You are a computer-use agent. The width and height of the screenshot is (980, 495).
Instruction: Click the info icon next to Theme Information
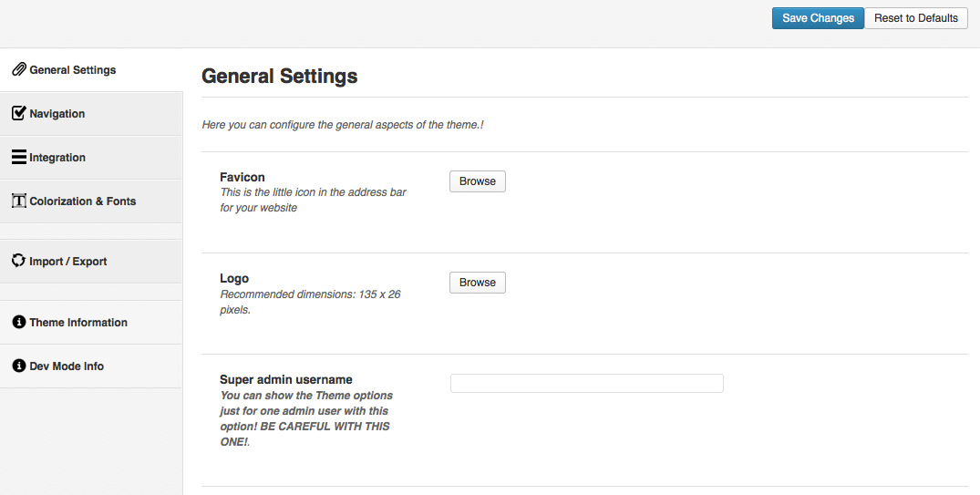coord(19,322)
